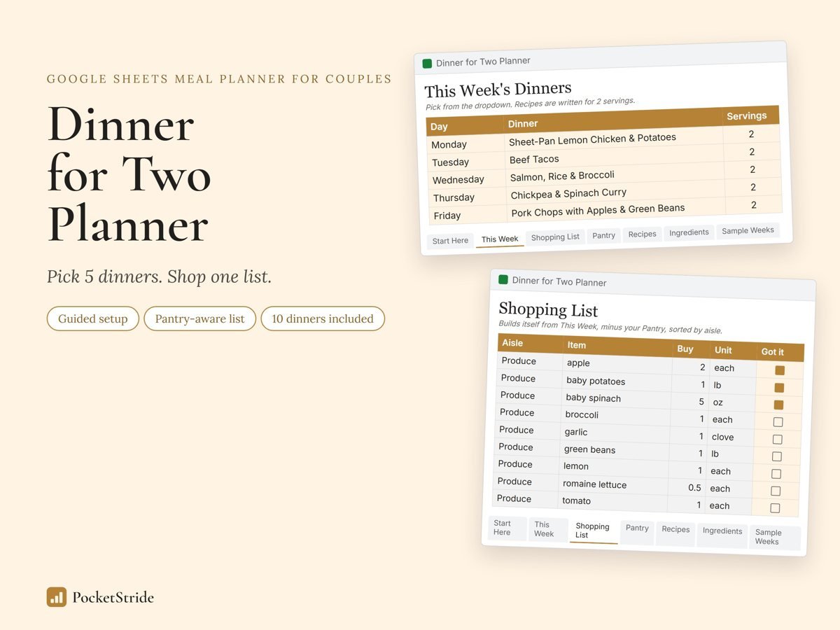The height and width of the screenshot is (630, 840).
Task: Click the Dinner for Two Planner title of Shopping List window
Action: point(559,281)
